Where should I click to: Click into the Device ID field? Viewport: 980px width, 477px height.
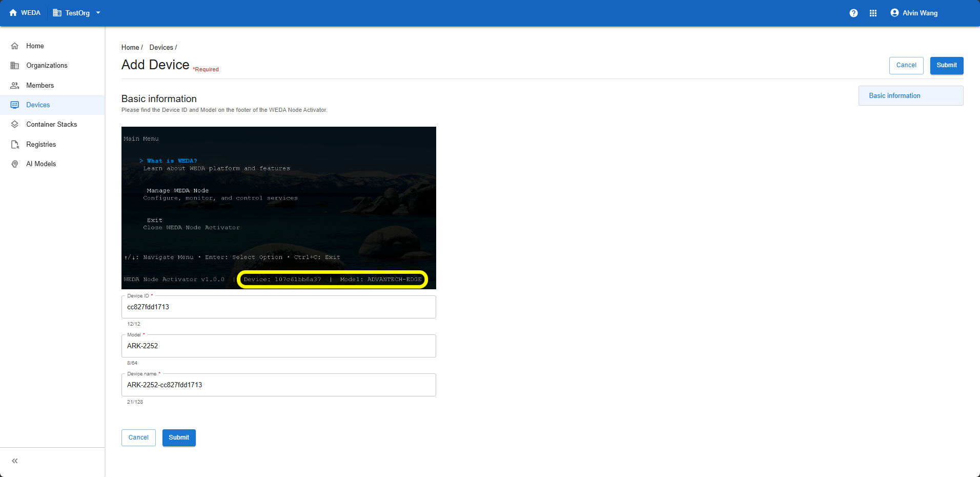(279, 307)
